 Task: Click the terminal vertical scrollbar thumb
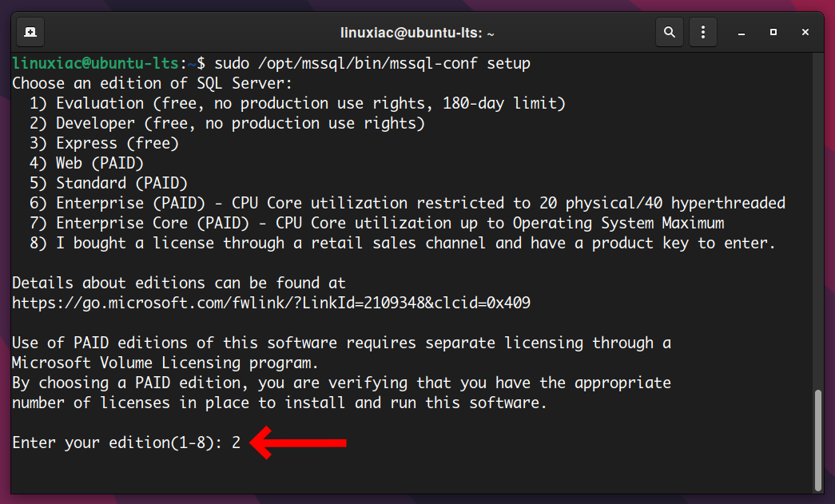pos(818,440)
